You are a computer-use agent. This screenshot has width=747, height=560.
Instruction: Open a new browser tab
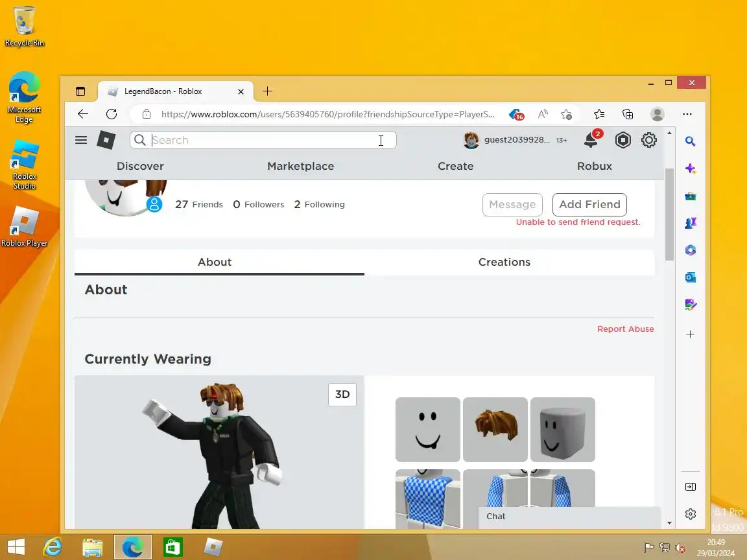(268, 91)
